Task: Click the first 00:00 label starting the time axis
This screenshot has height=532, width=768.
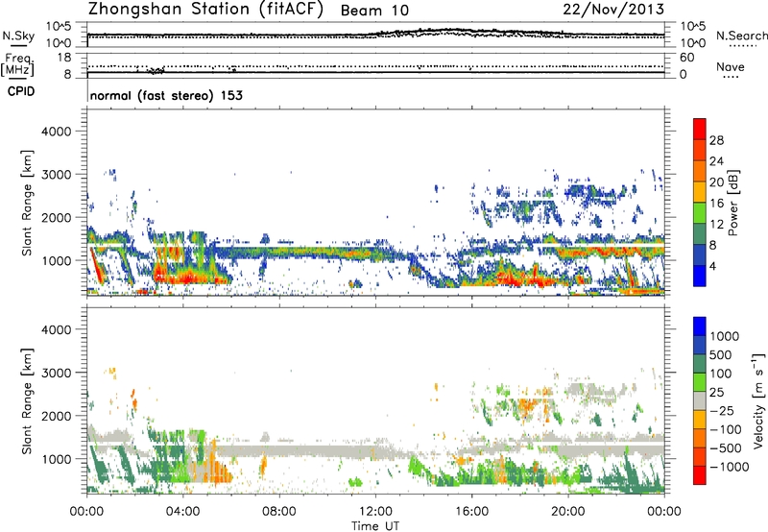Action: click(87, 512)
